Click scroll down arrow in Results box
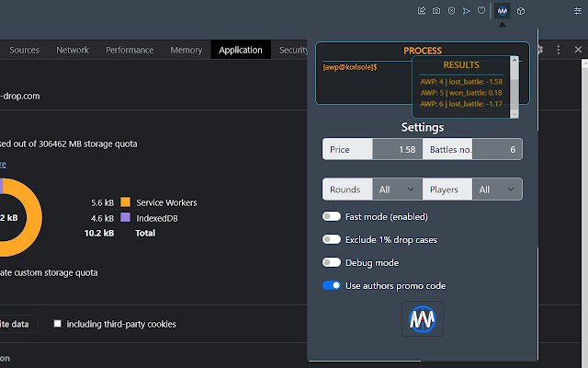The image size is (588, 368). 514,114
